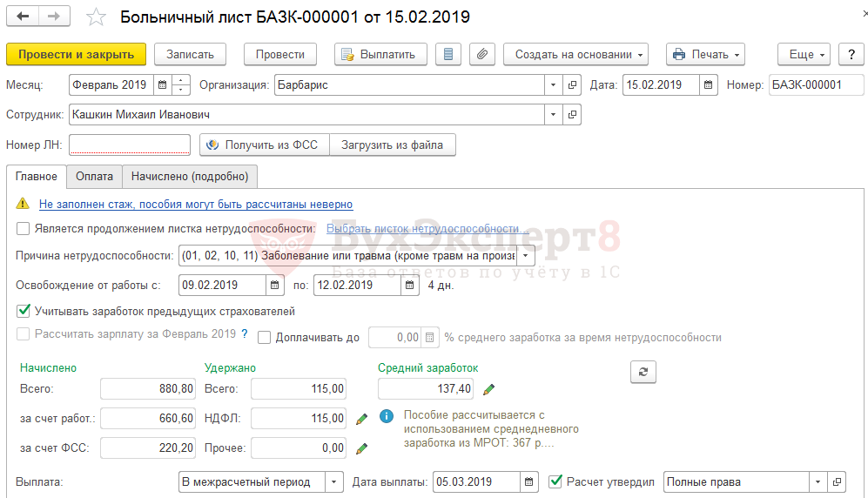Screen dimensions: 868x498
Task: Open the calendar picker for the Дата field
Action: coord(709,85)
